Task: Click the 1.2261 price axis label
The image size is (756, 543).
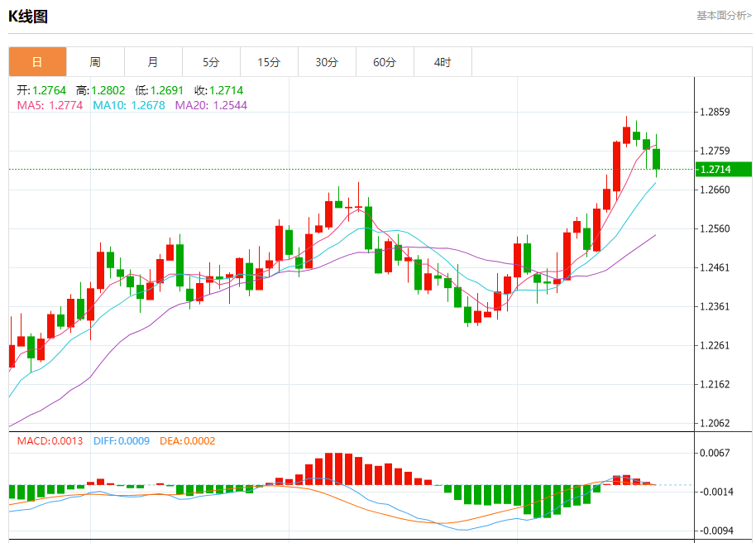Action: [715, 345]
